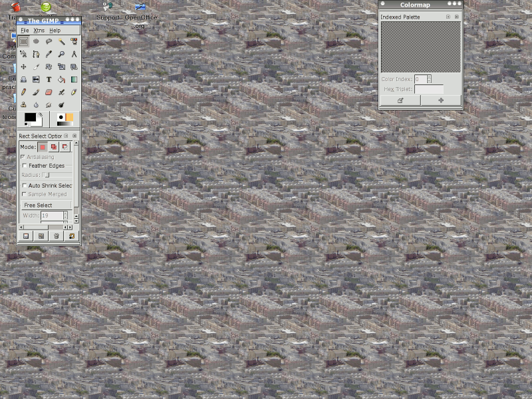Add a new color with the plus button
This screenshot has height=399, width=532.
click(441, 100)
